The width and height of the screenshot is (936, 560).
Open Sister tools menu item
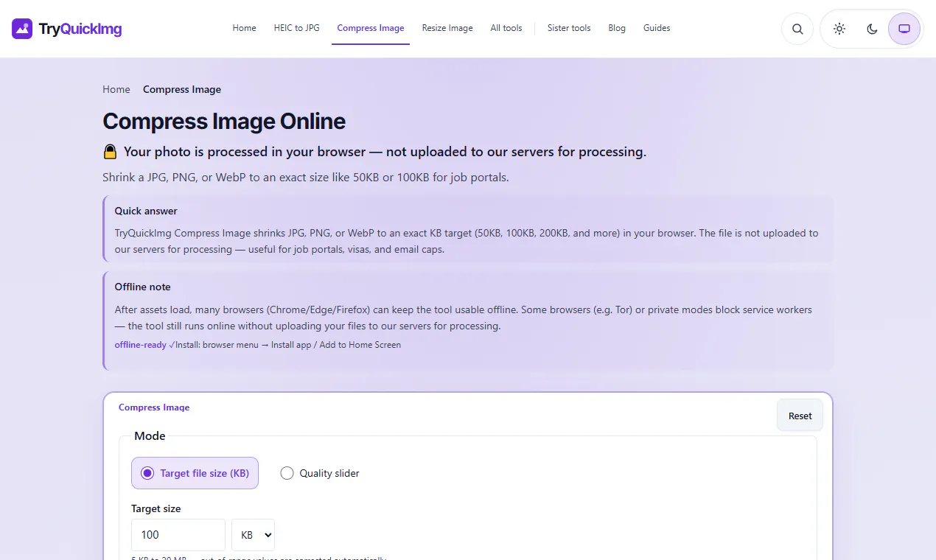pyautogui.click(x=569, y=28)
